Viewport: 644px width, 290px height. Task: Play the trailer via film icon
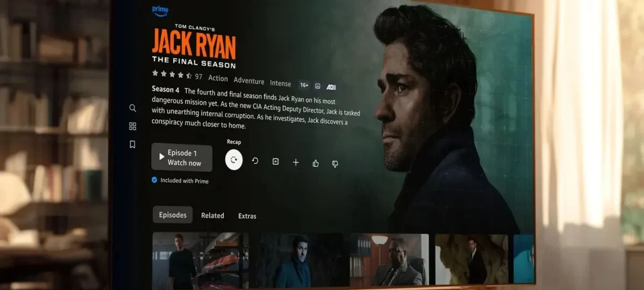[275, 162]
